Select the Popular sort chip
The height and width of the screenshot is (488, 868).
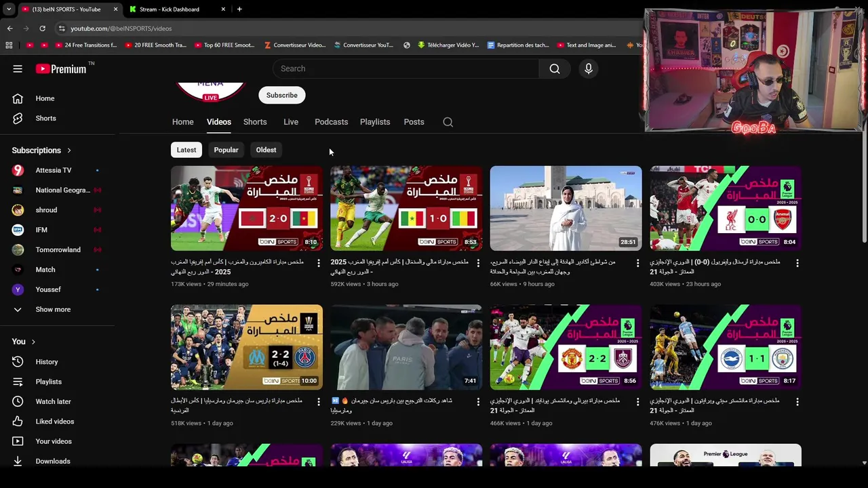pyautogui.click(x=226, y=150)
